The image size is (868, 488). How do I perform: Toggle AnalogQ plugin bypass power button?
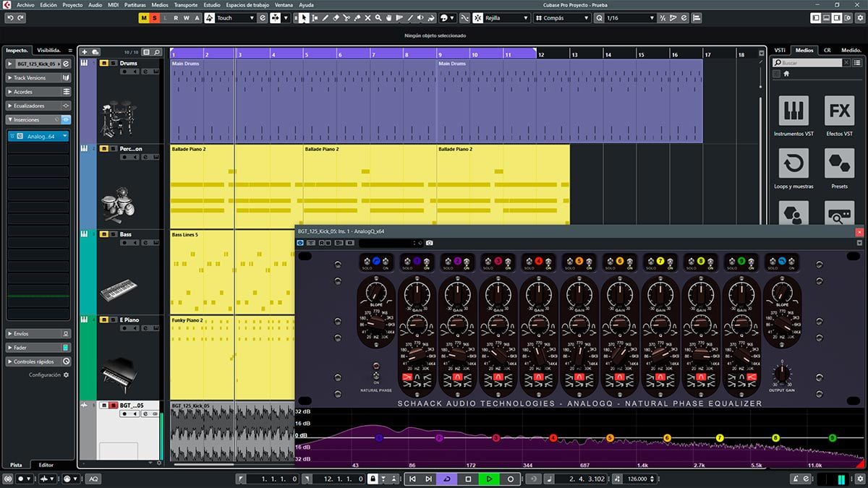[301, 243]
